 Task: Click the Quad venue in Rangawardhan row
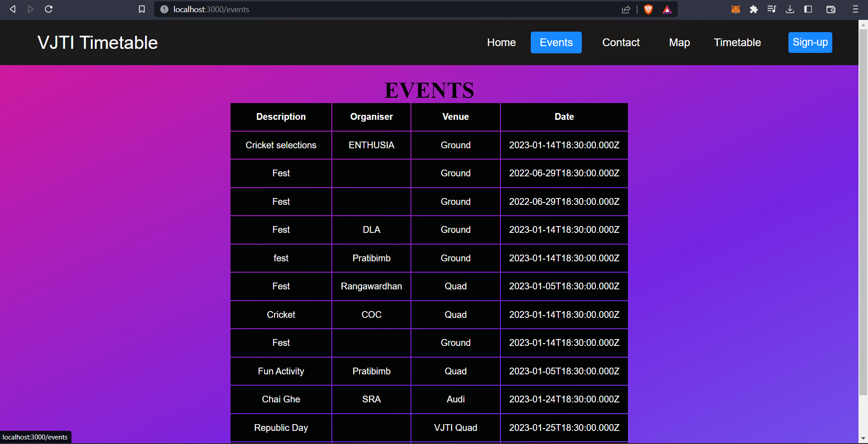(456, 286)
